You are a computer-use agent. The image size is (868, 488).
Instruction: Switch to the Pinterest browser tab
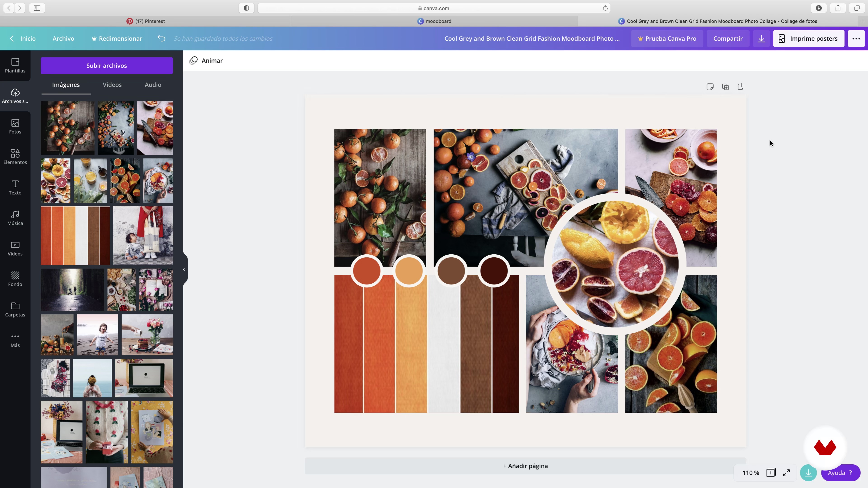[x=146, y=21]
